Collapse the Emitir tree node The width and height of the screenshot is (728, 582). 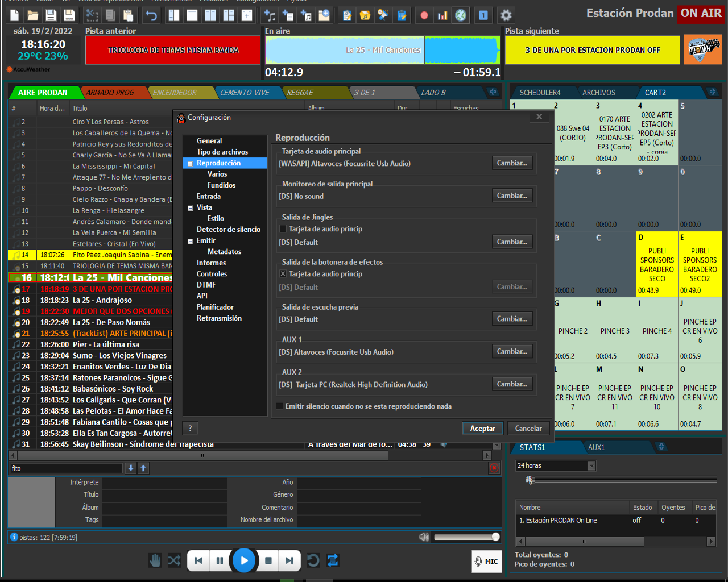[190, 241]
